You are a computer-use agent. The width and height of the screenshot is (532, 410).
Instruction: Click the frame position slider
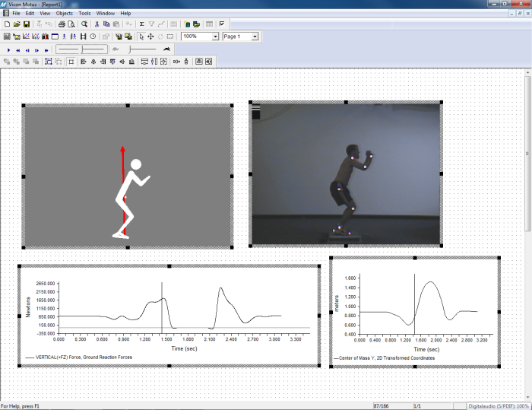pos(82,49)
